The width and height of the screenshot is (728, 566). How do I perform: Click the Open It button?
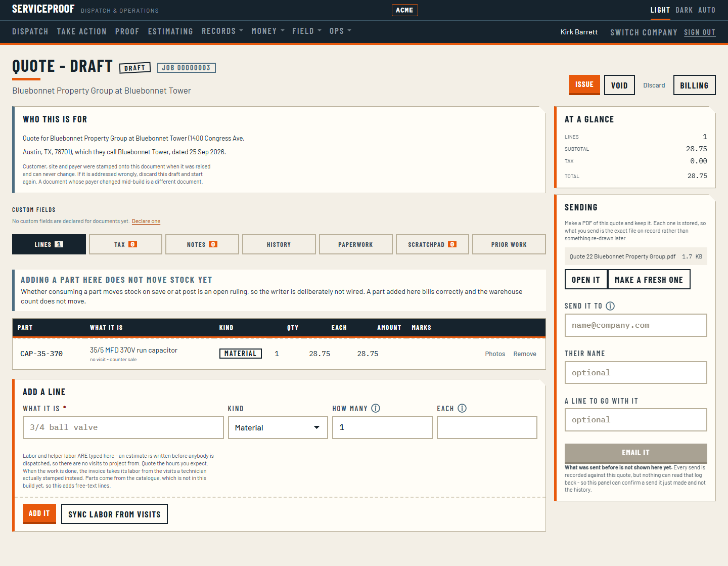coord(586,279)
